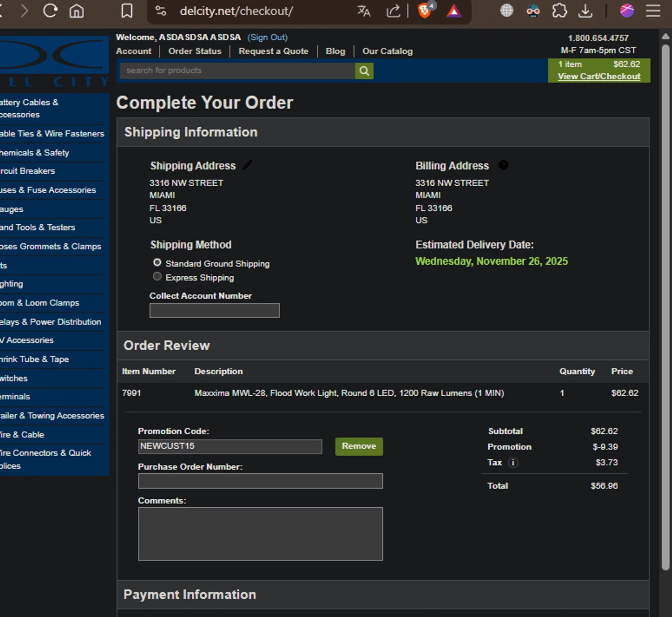Open the masked-face extension icon
This screenshot has width=672, height=617.
533,11
